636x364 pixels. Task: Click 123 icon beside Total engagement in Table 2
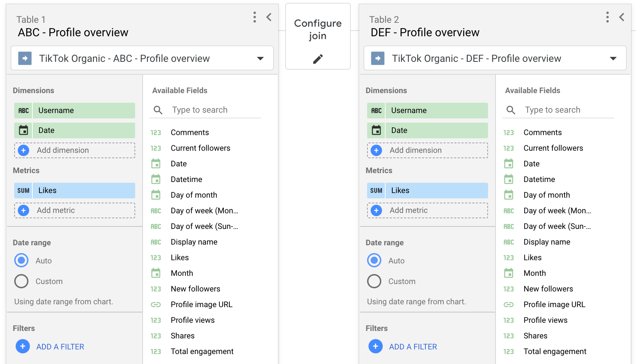509,352
